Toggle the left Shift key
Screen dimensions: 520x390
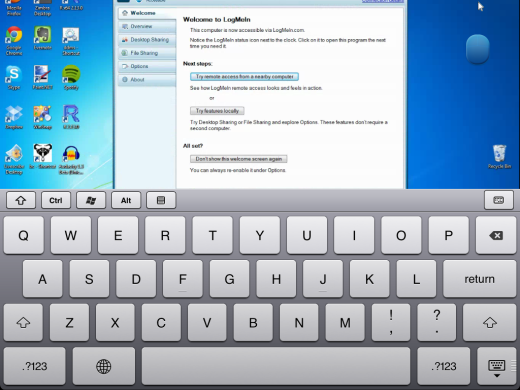[x=23, y=322]
